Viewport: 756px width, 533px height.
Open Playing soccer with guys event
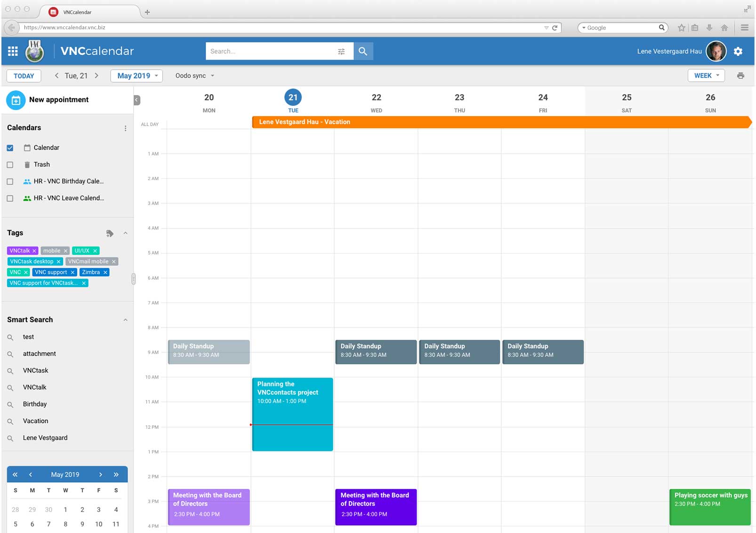pyautogui.click(x=710, y=507)
